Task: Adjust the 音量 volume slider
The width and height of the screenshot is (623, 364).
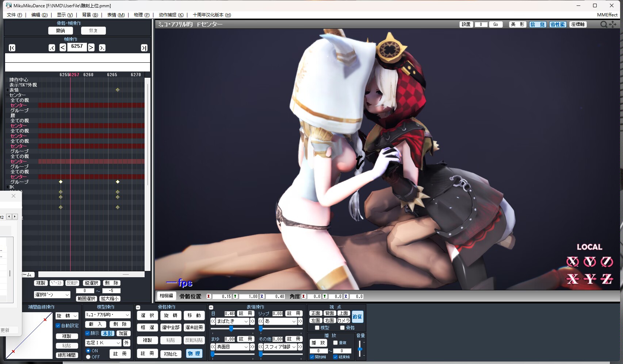Action: click(360, 349)
